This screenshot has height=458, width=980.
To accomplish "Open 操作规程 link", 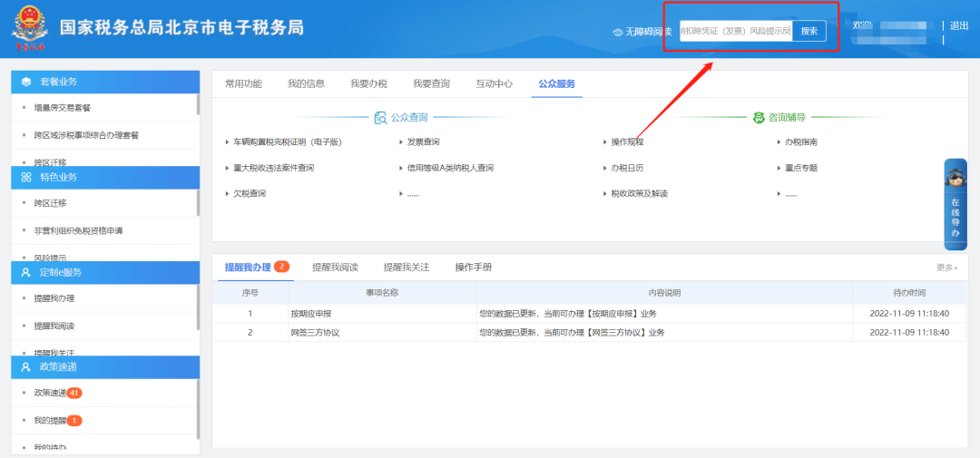I will point(628,142).
